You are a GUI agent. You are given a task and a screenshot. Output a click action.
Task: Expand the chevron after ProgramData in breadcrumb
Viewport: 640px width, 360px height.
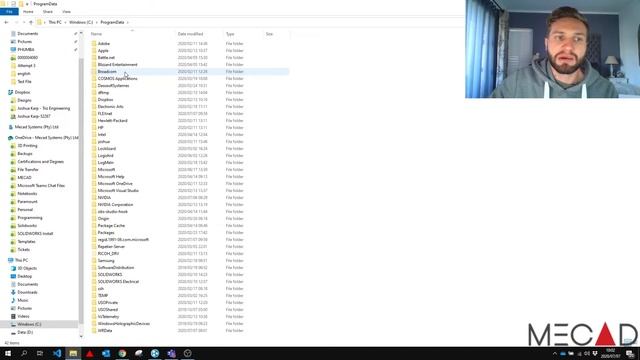pyautogui.click(x=128, y=22)
